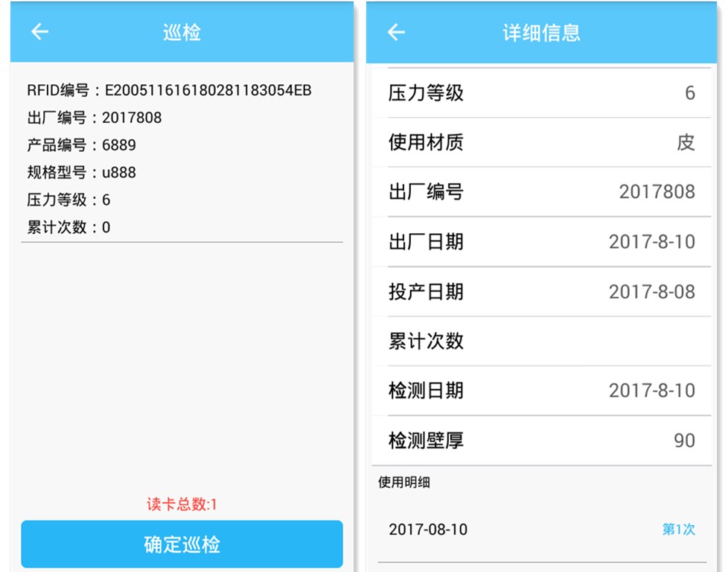The width and height of the screenshot is (728, 572).
Task: Select the 2017-08-10 usage entry
Action: pos(541,530)
